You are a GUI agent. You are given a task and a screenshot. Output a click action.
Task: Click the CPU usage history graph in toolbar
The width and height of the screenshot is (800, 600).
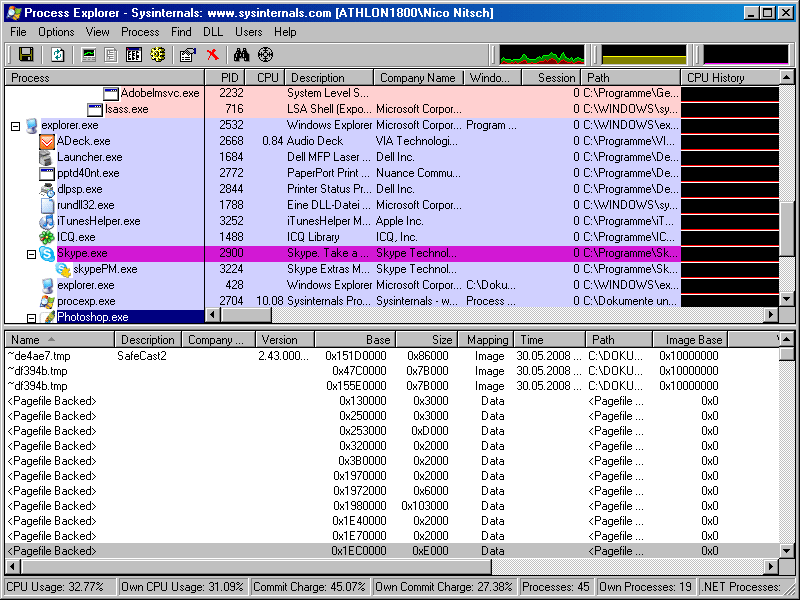(x=542, y=55)
